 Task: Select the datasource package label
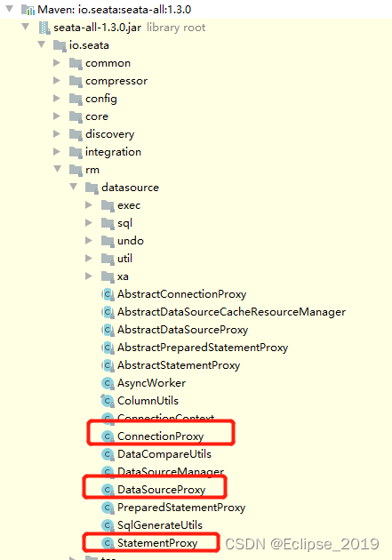click(x=130, y=188)
